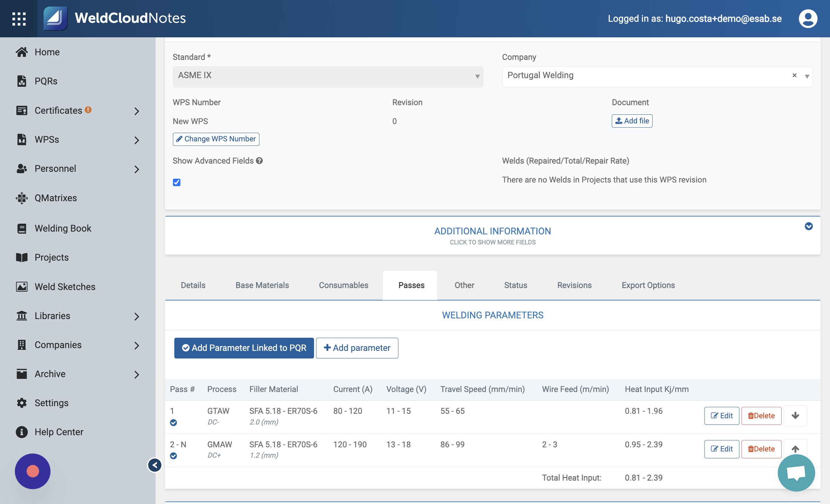Open the Standard ASME IX dropdown

click(x=328, y=76)
